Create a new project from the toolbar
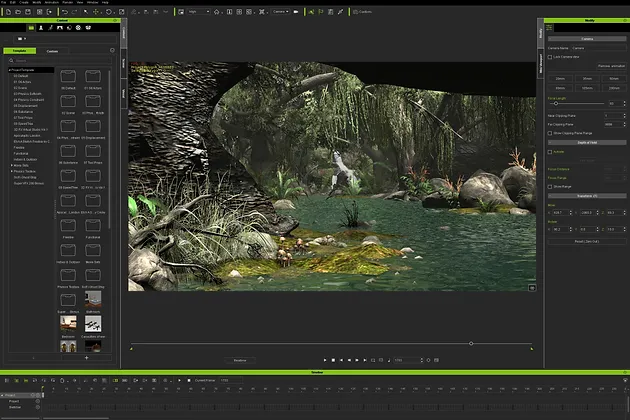Screen dimensions: 630x420 click(x=8, y=12)
